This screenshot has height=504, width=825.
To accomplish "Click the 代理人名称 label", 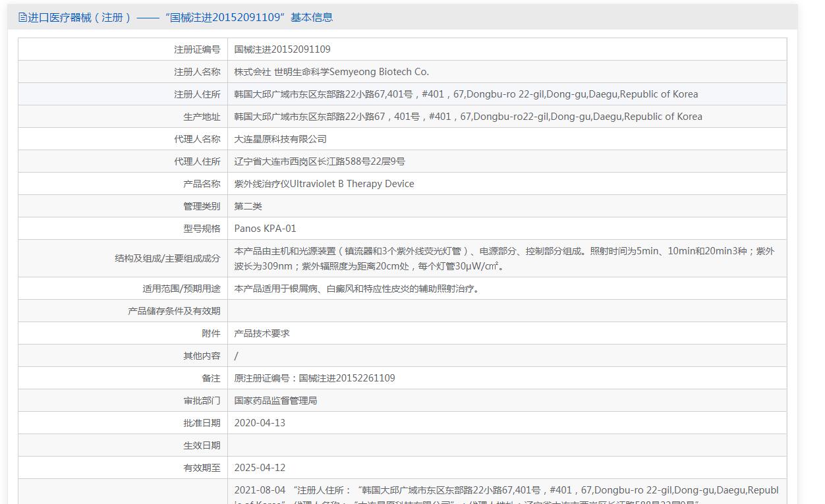I will click(197, 139).
